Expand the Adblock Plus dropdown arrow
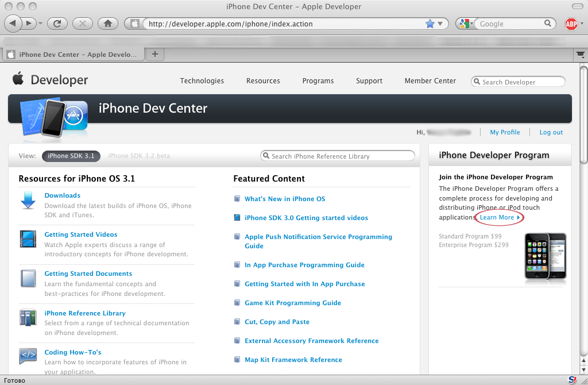588x385 pixels. [x=582, y=24]
